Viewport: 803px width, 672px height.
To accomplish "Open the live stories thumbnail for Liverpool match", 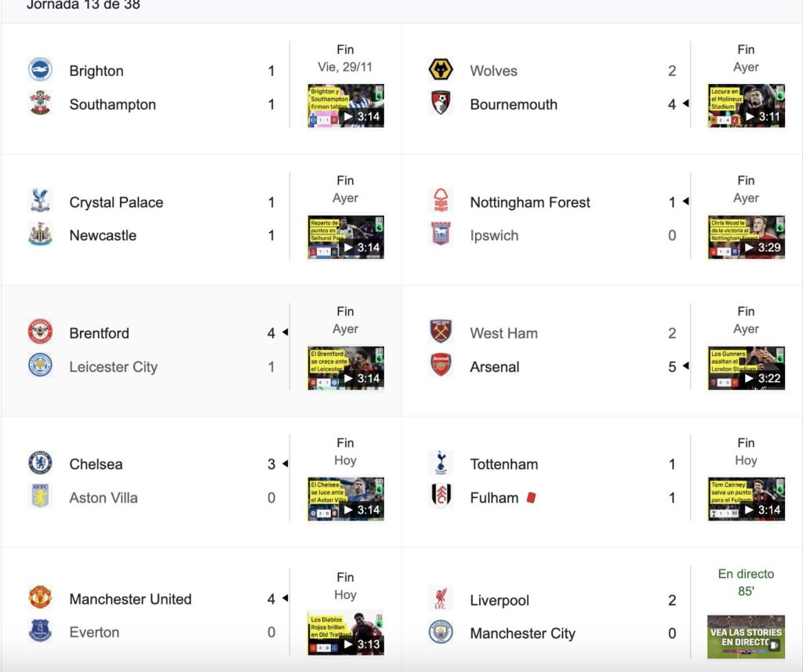I will (x=747, y=637).
